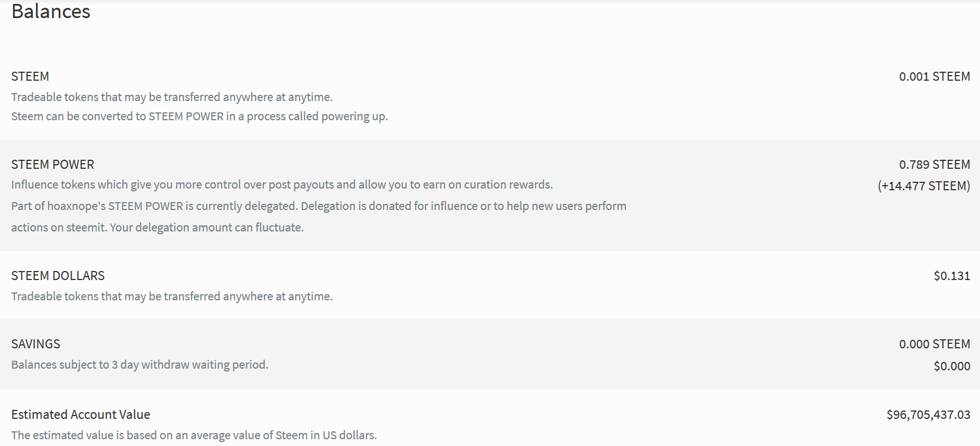Image resolution: width=980 pixels, height=446 pixels.
Task: Click the Balances page heading
Action: tap(51, 11)
